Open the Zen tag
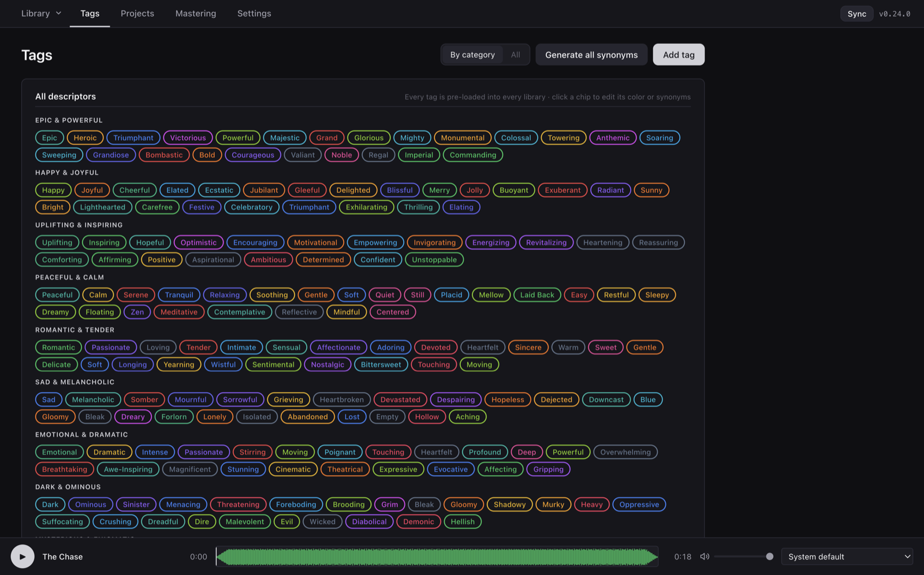 point(137,312)
